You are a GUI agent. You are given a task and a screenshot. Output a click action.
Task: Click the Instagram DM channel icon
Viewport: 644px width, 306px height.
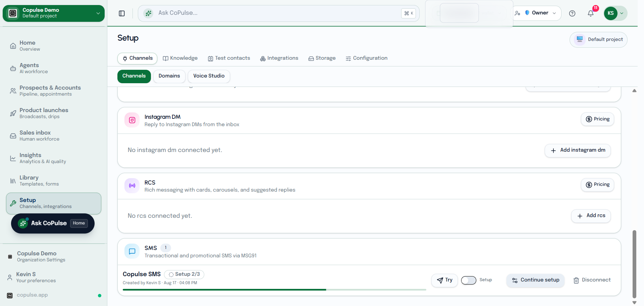132,120
